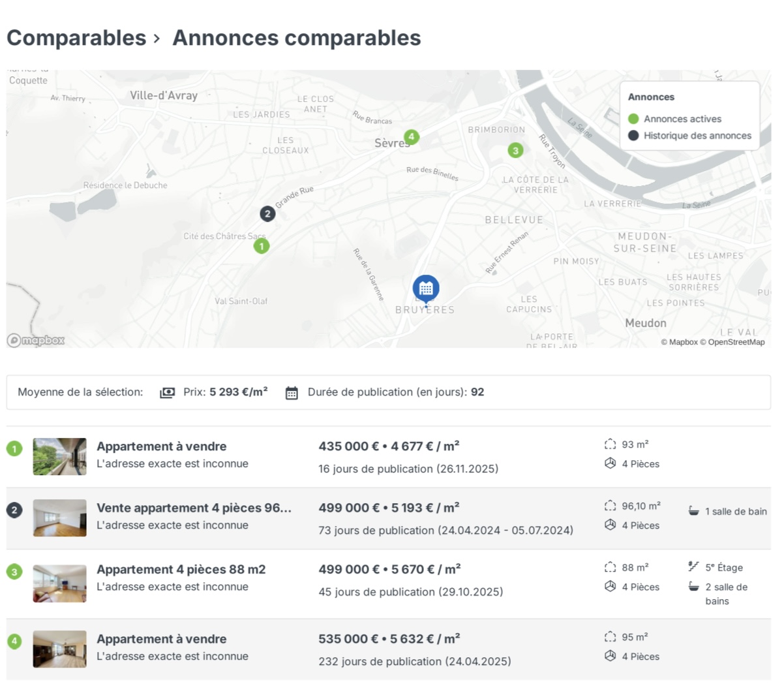Click the Mapbox logo
The height and width of the screenshot is (699, 784).
(37, 340)
